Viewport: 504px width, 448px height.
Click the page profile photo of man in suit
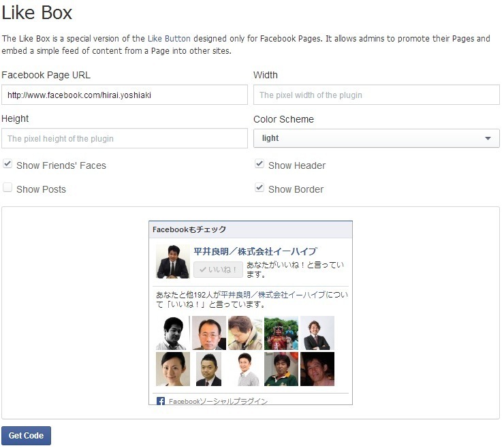(173, 261)
